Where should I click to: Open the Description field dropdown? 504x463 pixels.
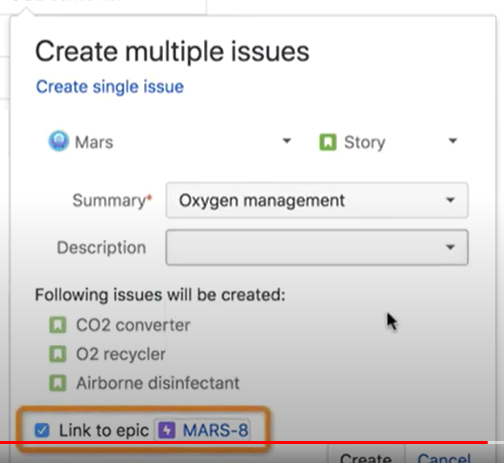pos(450,247)
